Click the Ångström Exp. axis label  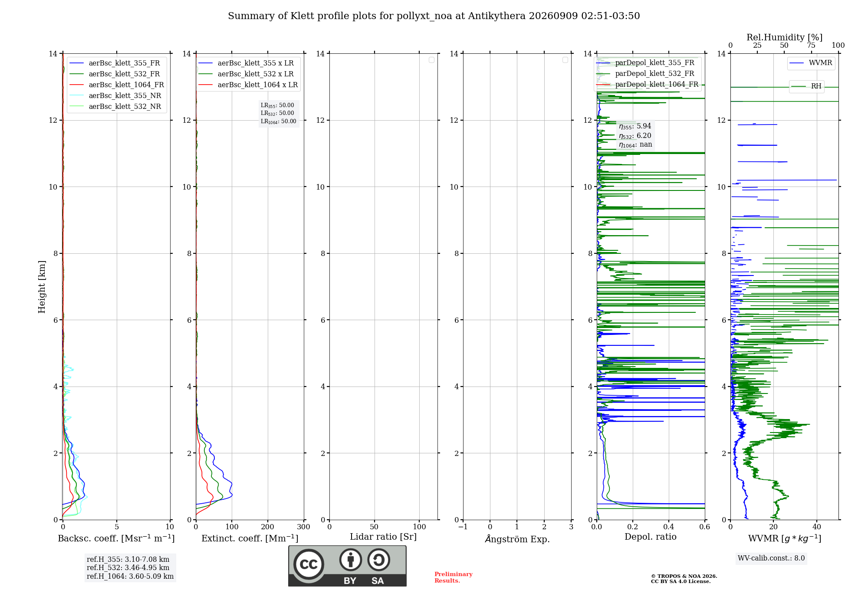coord(517,539)
